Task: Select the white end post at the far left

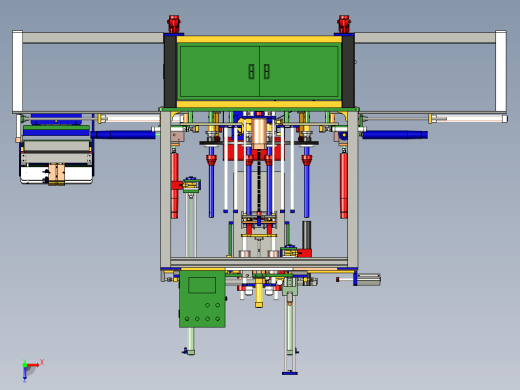Action: pyautogui.click(x=18, y=72)
